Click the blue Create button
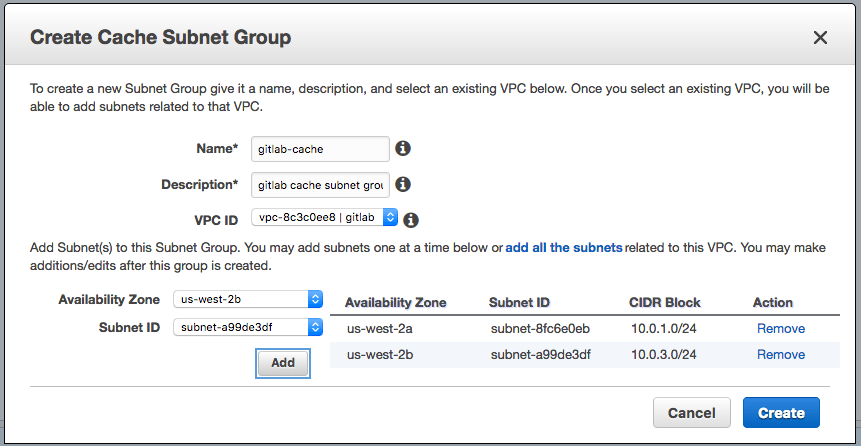861x446 pixels. point(781,412)
